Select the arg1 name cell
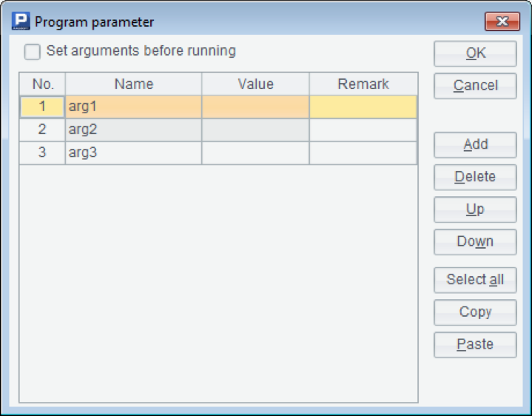Screen dimensions: 532x416 [x=133, y=107]
